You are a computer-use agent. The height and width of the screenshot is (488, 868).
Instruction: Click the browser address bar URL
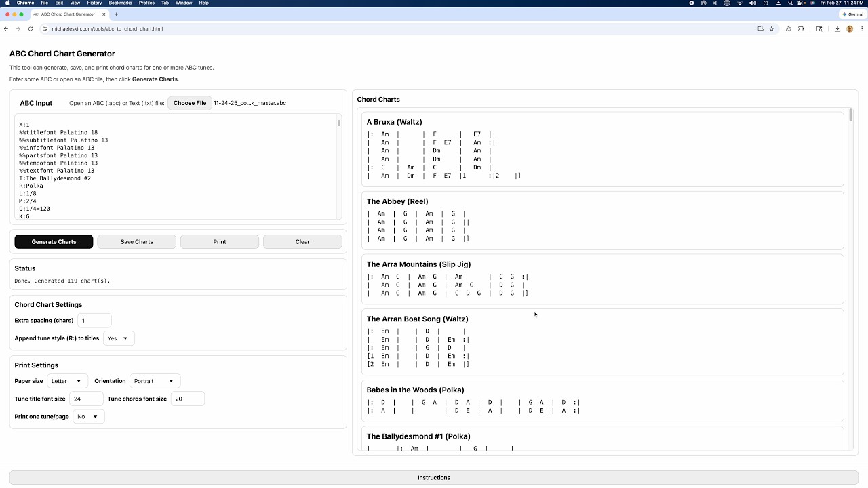click(x=107, y=28)
